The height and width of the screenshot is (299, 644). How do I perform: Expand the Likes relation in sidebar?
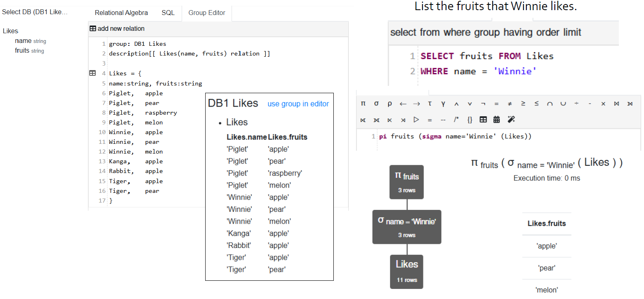pos(11,31)
